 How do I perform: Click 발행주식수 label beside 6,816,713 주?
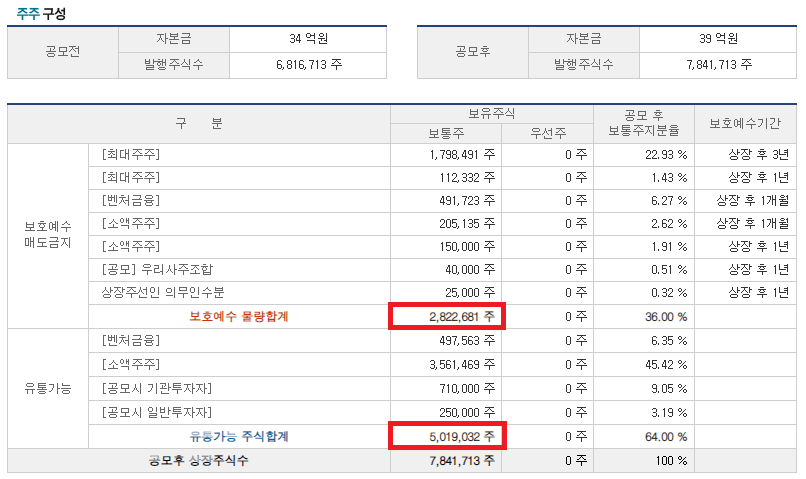[x=174, y=65]
